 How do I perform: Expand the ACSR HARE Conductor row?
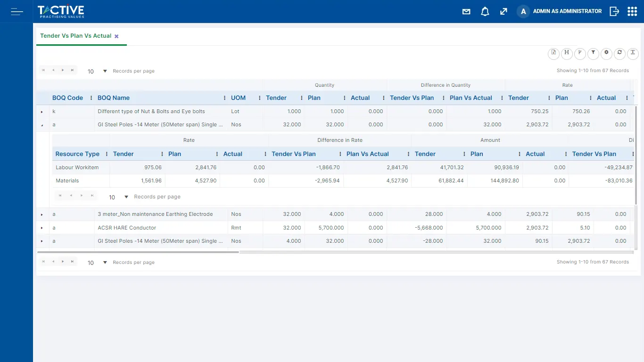(42, 228)
